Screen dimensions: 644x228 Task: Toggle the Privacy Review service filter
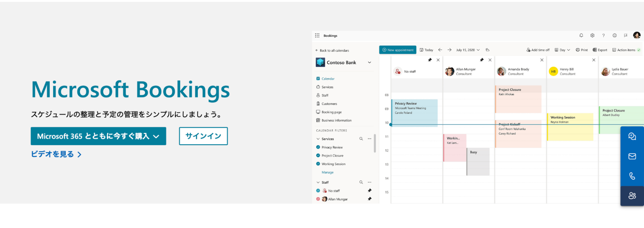coord(318,147)
